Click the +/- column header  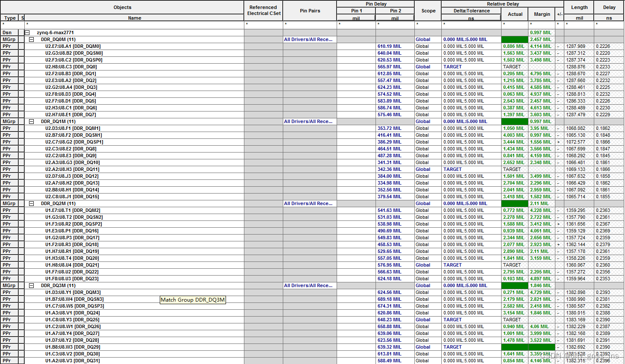click(560, 14)
